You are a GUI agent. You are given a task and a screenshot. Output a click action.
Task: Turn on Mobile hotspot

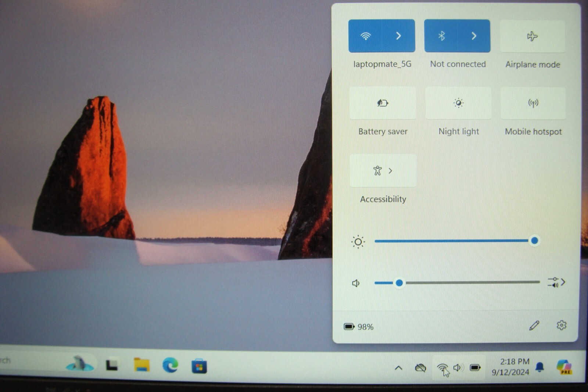[x=533, y=103]
